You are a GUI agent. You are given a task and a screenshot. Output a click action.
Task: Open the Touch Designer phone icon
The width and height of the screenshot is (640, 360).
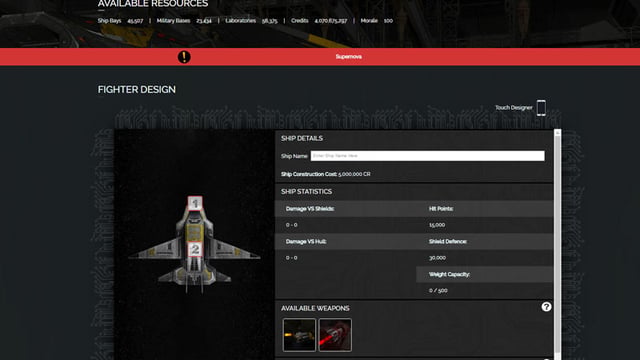click(541, 108)
